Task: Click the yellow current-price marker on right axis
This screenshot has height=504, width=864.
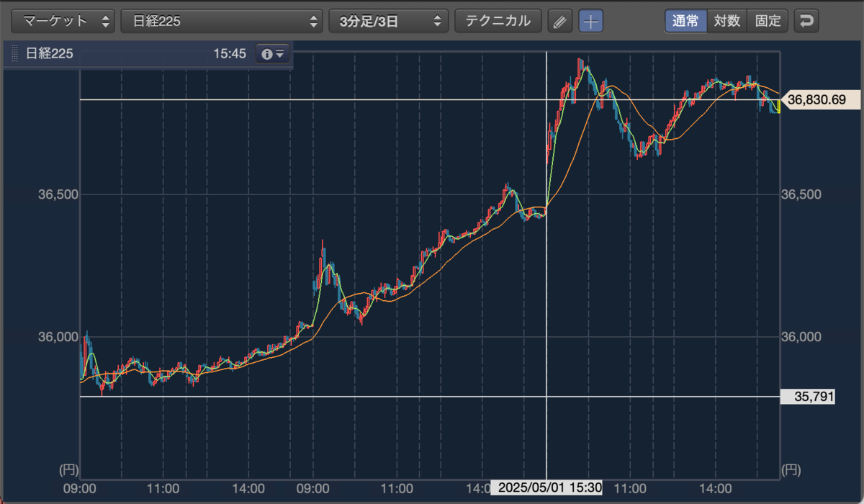Action: pyautogui.click(x=778, y=107)
